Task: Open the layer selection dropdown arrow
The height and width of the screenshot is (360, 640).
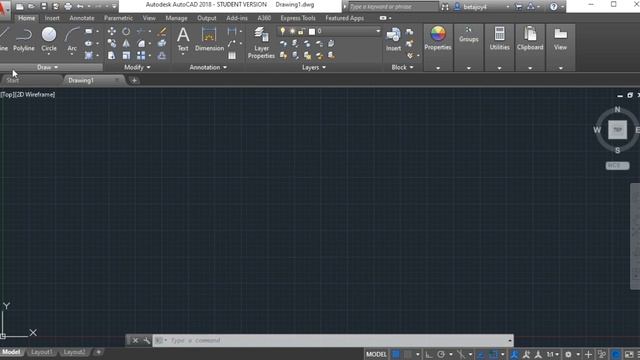Action: (378, 31)
